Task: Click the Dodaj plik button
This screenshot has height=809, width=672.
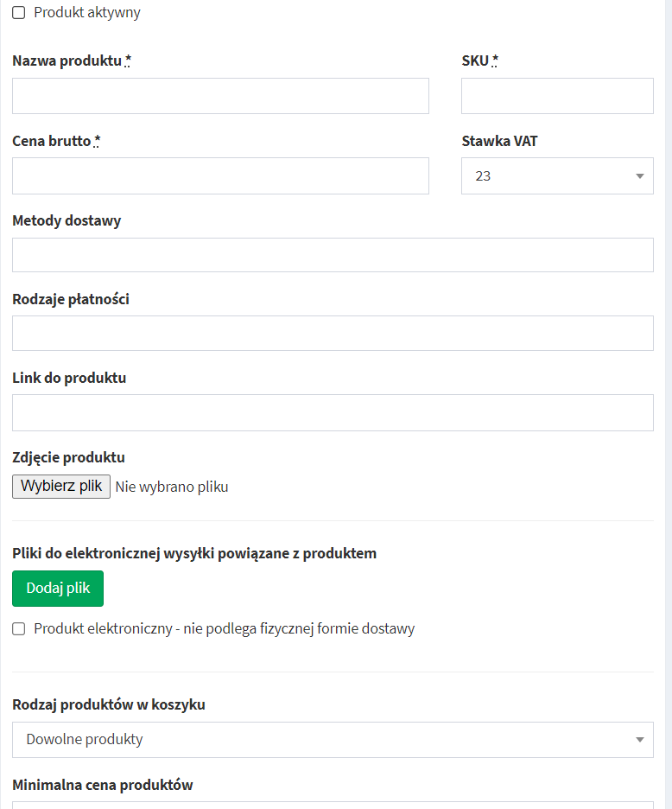Action: 58,589
